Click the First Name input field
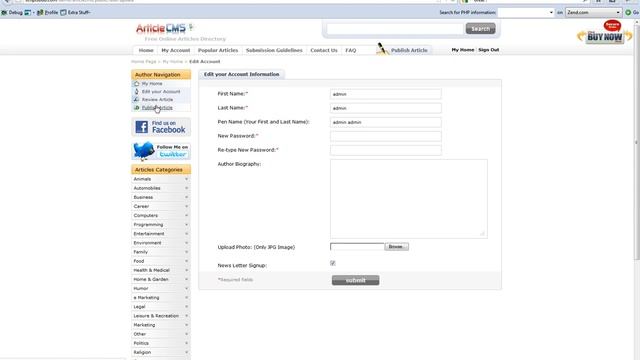 click(385, 94)
